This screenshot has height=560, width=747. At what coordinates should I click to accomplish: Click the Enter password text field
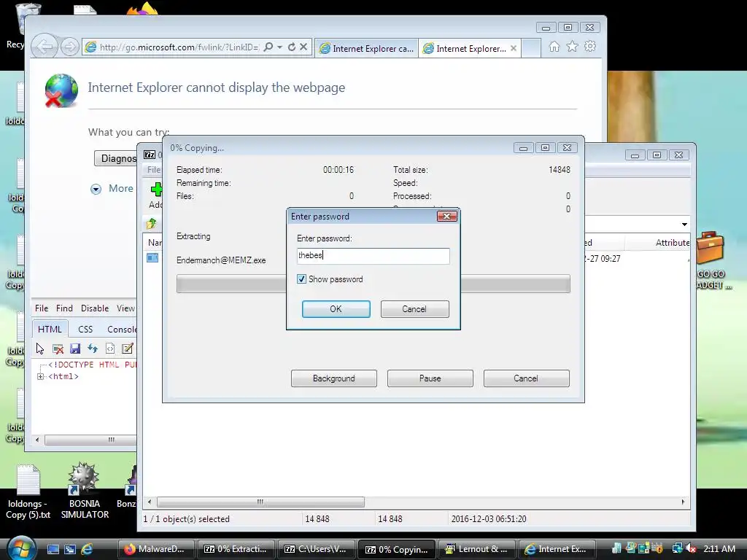point(373,256)
